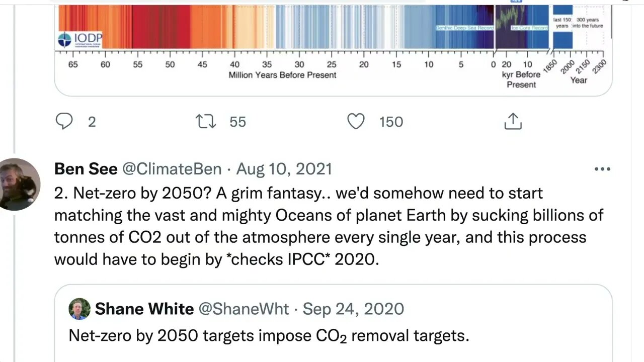Open the quoted tweet about CO2 removal targets

pos(269,336)
